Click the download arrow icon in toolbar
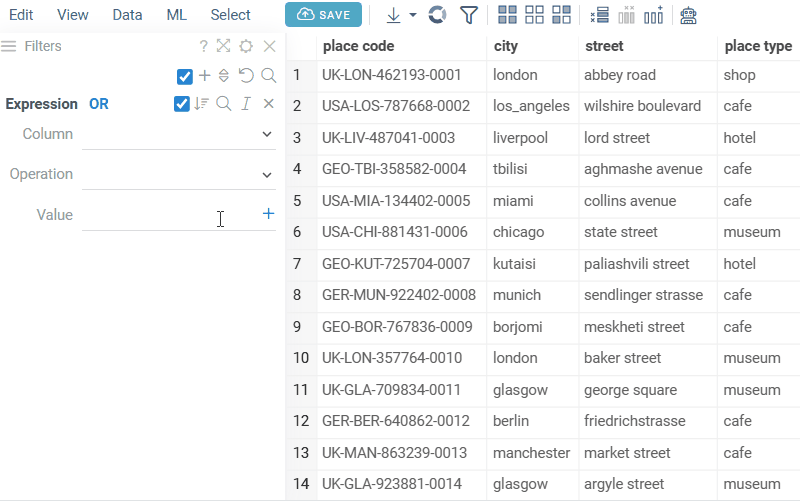800x501 pixels. coord(393,15)
